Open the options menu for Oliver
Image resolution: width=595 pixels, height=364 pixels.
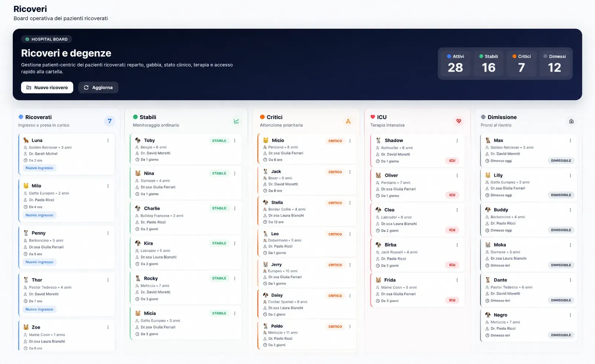pos(457,176)
